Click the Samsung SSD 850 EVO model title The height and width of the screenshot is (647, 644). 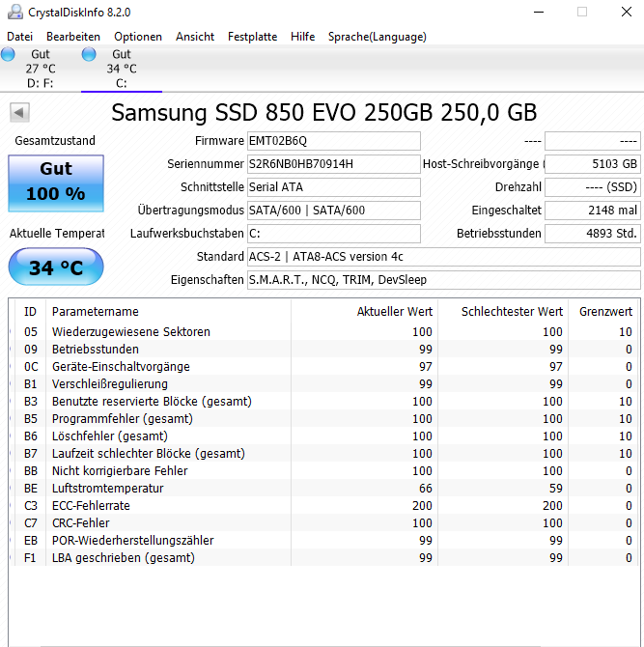[324, 113]
